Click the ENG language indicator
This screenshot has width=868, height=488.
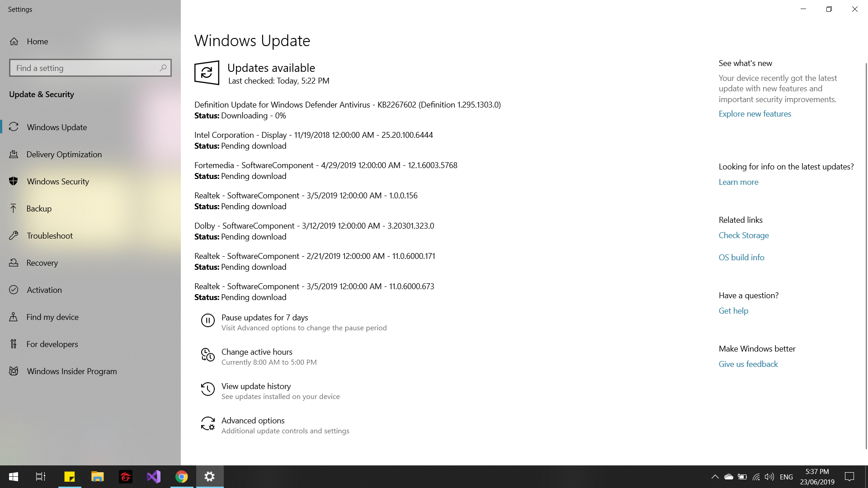tap(786, 477)
